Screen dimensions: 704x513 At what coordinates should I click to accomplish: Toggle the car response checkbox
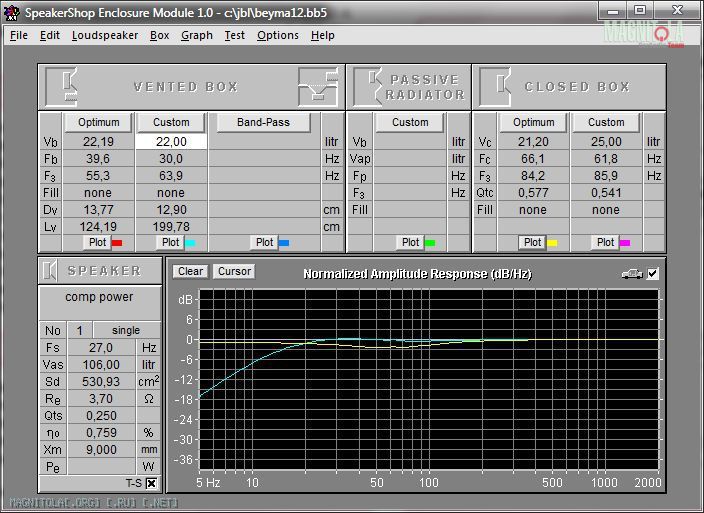click(652, 273)
